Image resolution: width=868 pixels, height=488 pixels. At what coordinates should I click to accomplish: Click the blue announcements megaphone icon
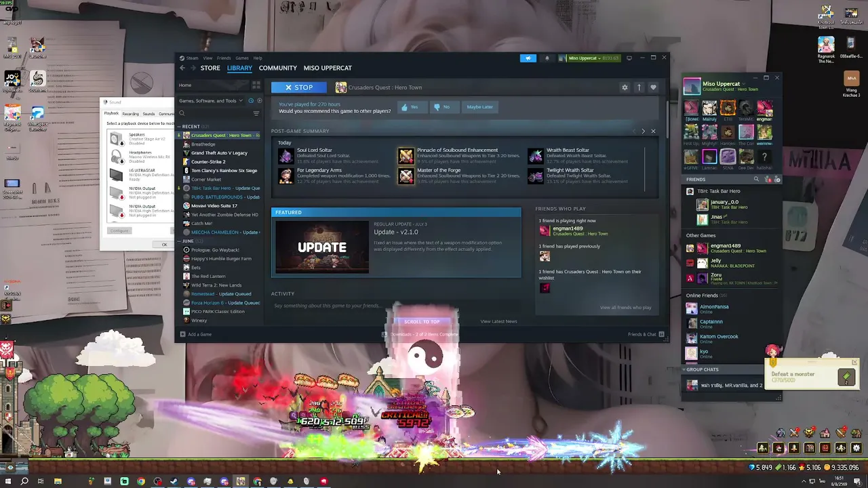click(528, 58)
